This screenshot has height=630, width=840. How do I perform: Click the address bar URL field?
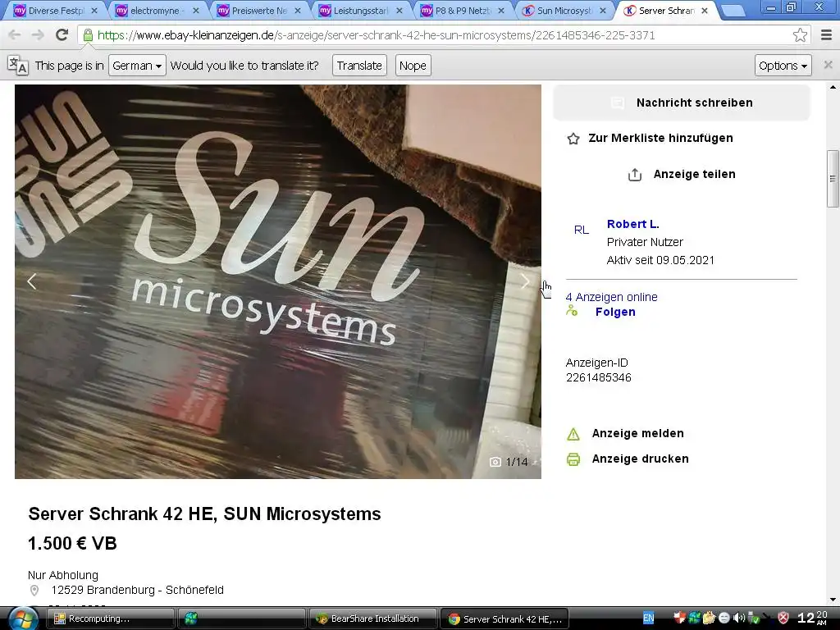click(442, 35)
